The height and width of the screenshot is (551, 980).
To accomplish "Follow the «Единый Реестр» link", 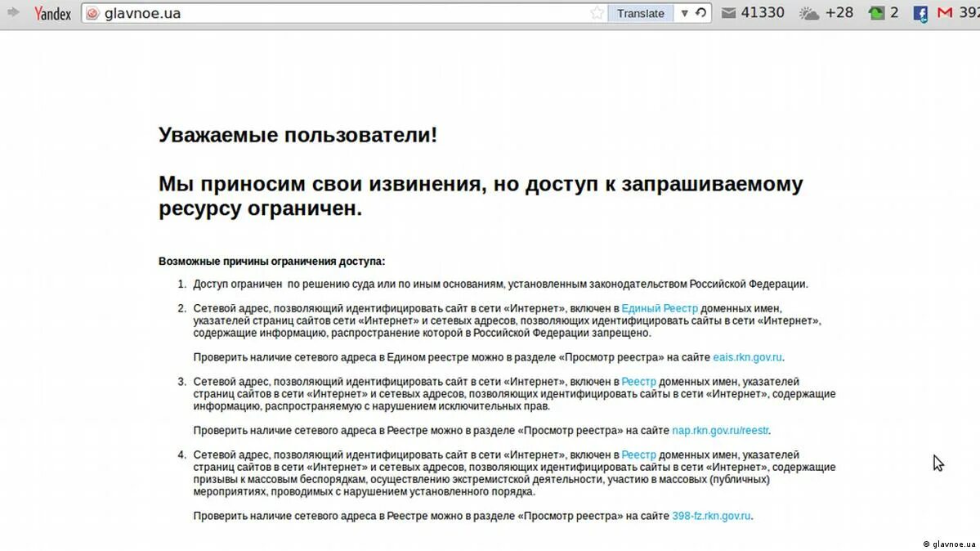I will (x=660, y=308).
